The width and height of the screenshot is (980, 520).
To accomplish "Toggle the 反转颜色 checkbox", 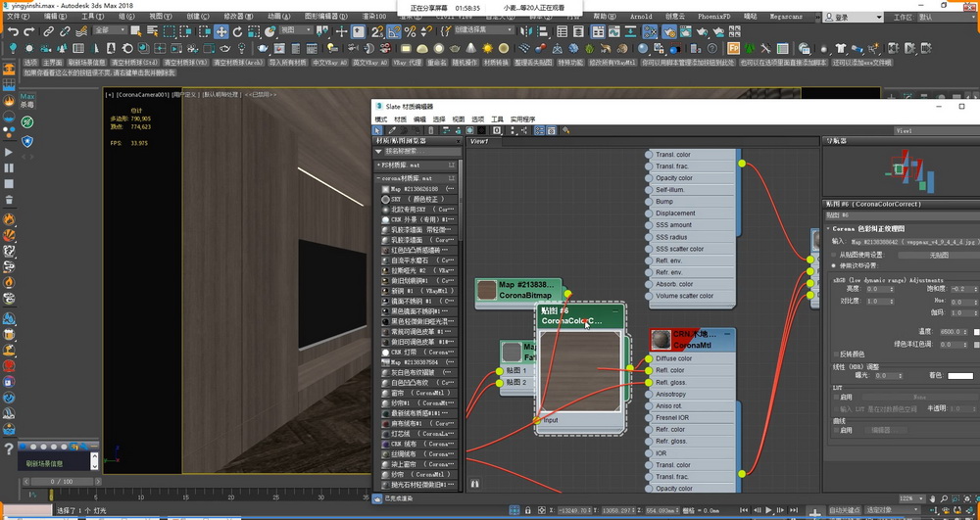I will [x=836, y=354].
